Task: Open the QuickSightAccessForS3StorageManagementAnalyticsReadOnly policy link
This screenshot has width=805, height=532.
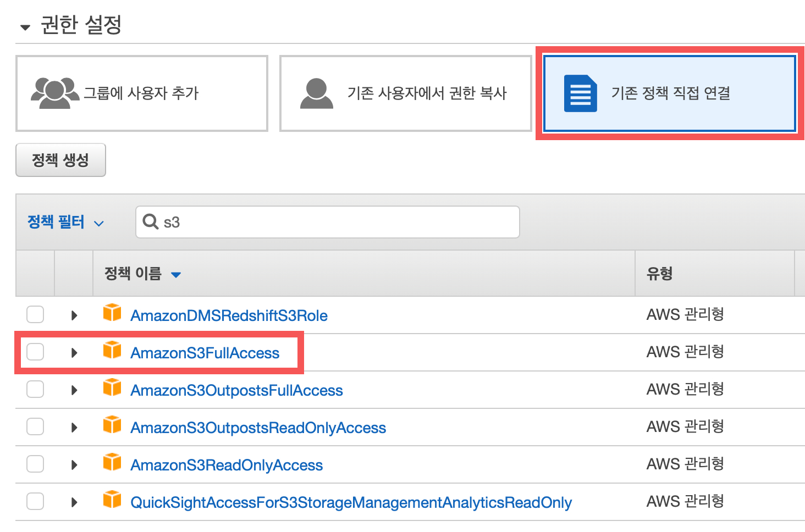Action: point(351,502)
